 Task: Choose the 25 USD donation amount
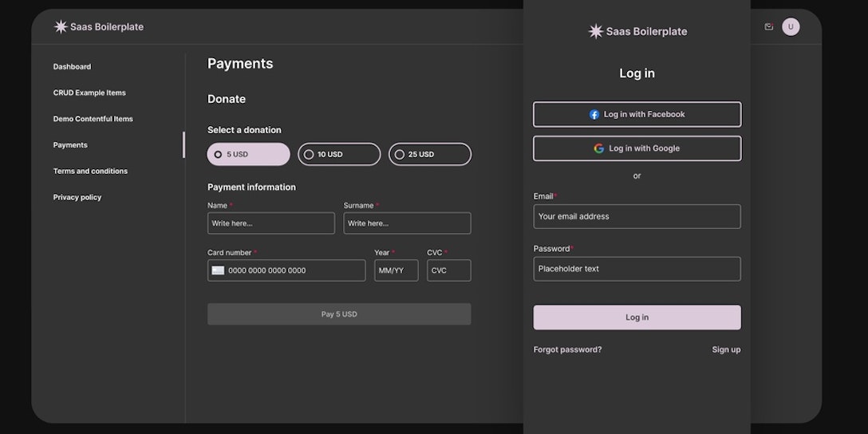coord(430,155)
